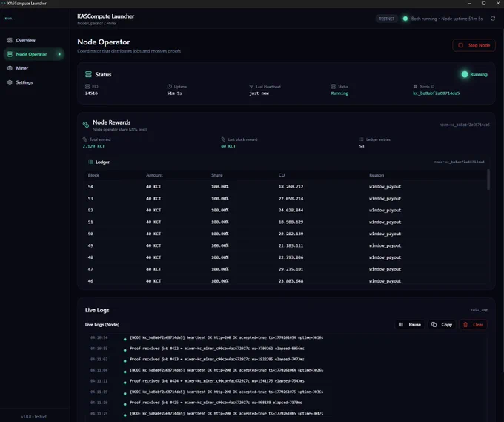Viewport: 504px width, 422px height.
Task: Select ledger row for block 49
Action: click(285, 245)
